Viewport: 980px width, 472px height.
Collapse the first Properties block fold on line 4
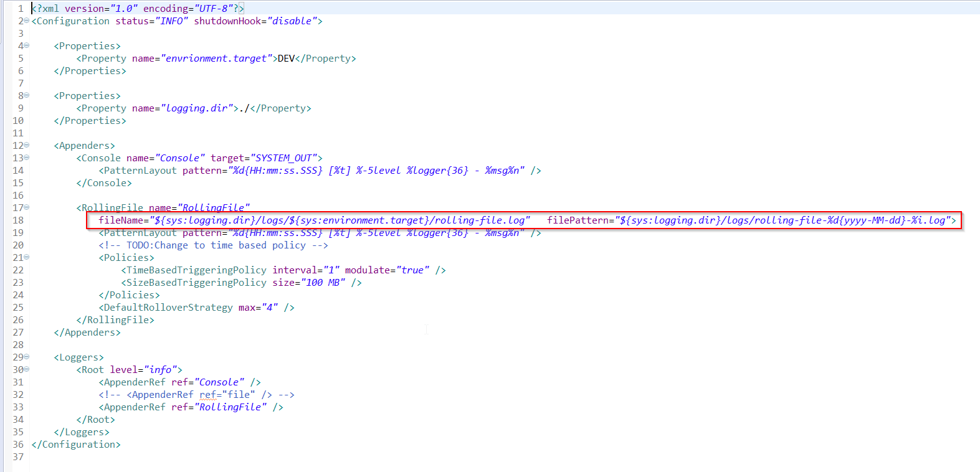26,45
